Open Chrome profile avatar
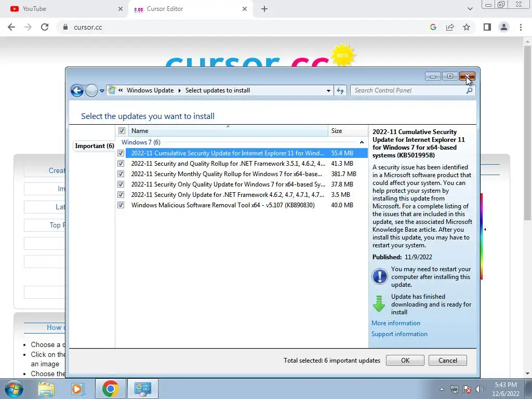The height and width of the screenshot is (399, 532). (x=504, y=27)
